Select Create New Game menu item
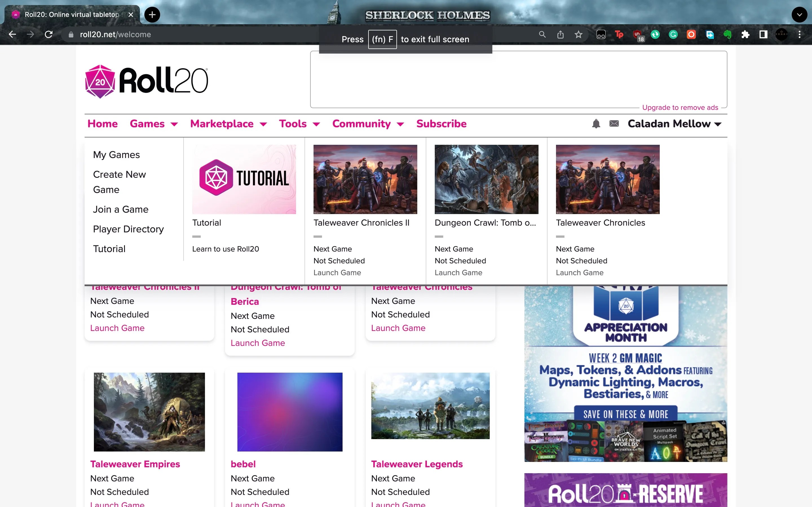The image size is (812, 507). [120, 182]
